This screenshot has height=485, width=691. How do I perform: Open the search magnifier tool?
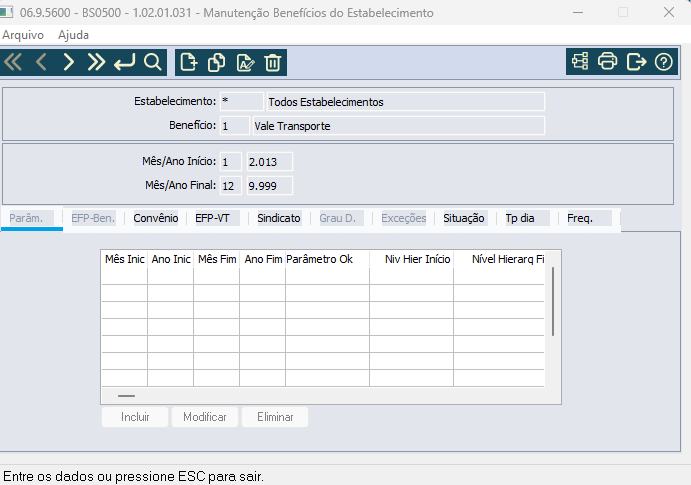pos(152,62)
